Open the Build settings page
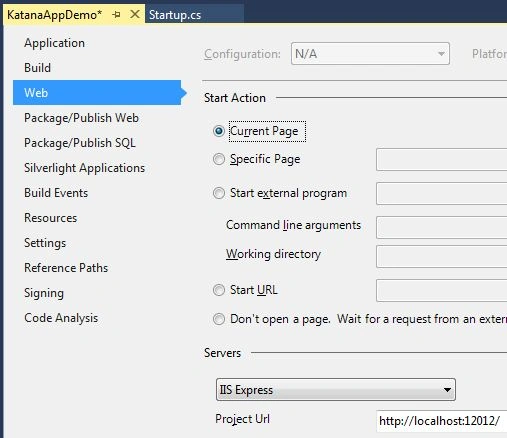 point(37,68)
